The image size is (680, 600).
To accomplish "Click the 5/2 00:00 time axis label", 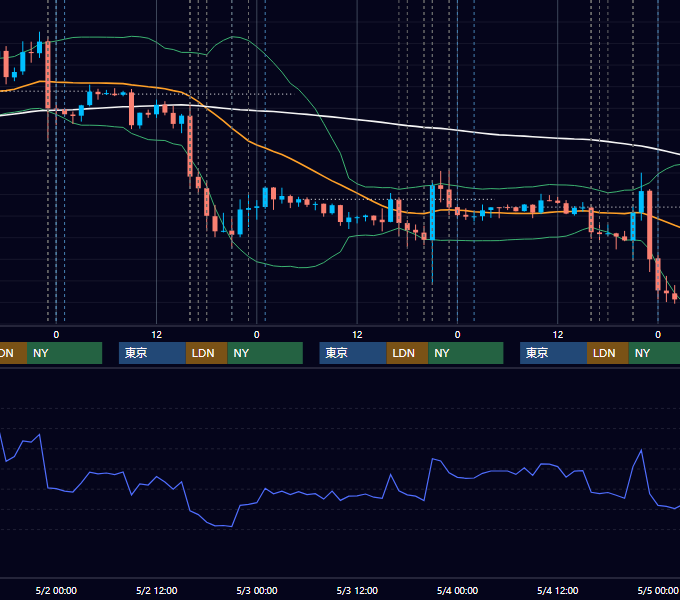I will point(56,590).
